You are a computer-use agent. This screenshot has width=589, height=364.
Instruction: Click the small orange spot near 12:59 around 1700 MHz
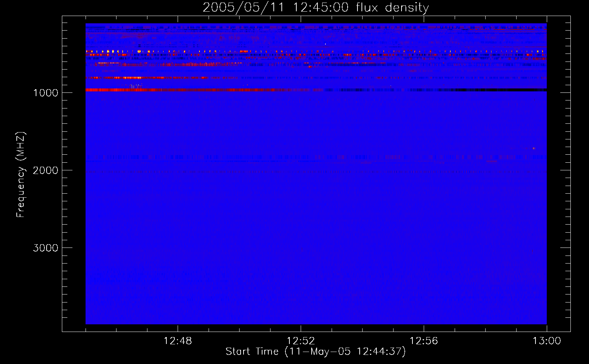(534, 149)
